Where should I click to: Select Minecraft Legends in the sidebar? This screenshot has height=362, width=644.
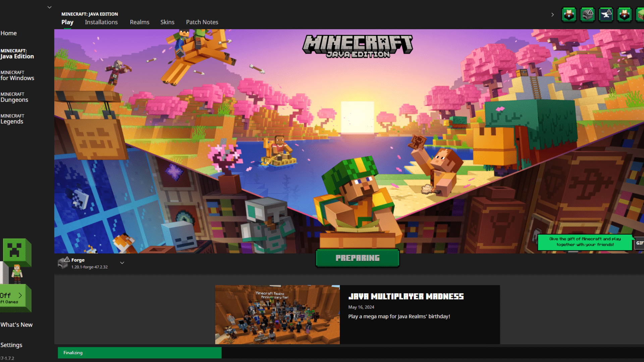pos(12,119)
